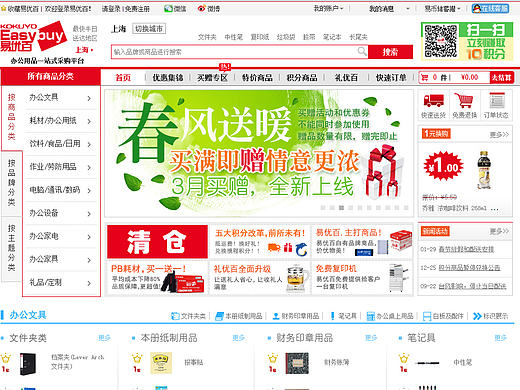Viewport: 520px width, 390px height.
Task: Select the 首页 navigation tab
Action: [x=123, y=78]
